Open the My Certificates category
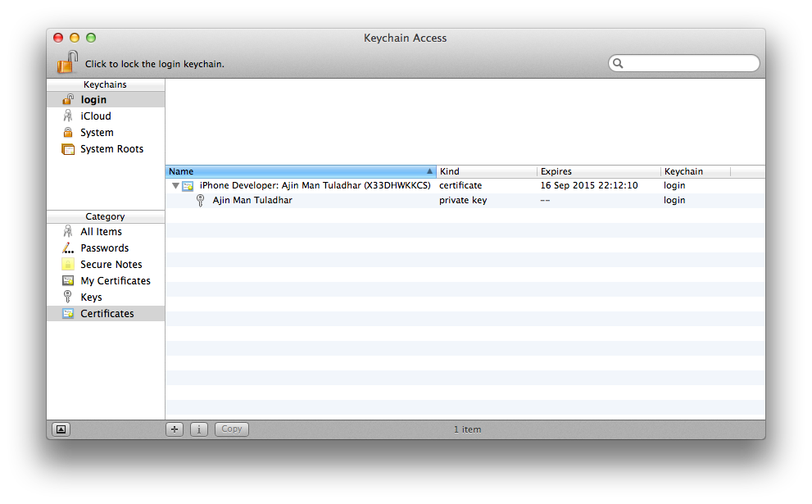 point(106,281)
